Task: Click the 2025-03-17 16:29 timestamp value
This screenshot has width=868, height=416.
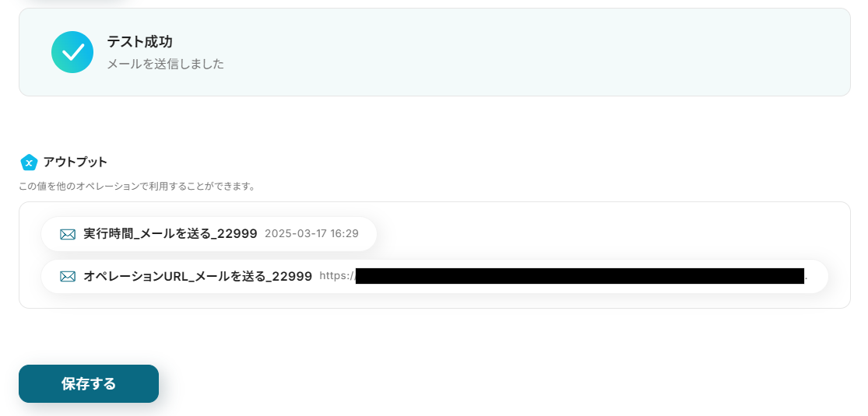Action: pos(311,233)
